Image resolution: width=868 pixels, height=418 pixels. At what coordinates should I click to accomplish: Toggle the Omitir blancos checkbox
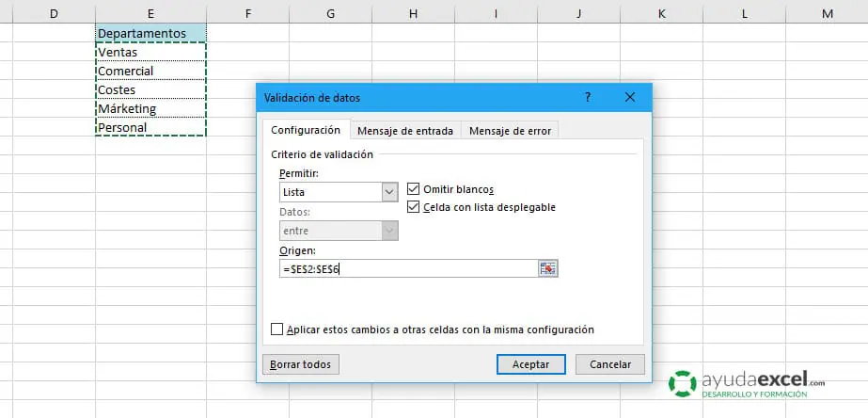(413, 189)
